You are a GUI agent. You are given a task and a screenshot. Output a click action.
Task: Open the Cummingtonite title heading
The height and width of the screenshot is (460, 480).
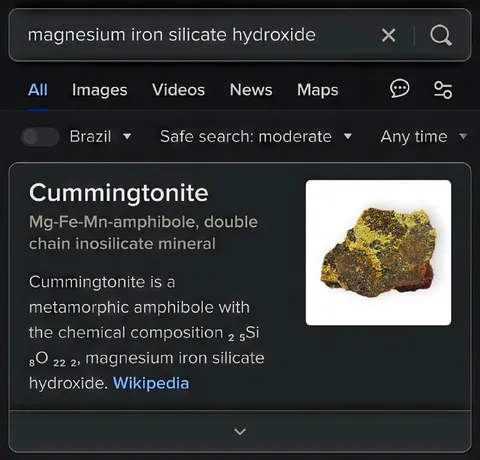tap(119, 193)
